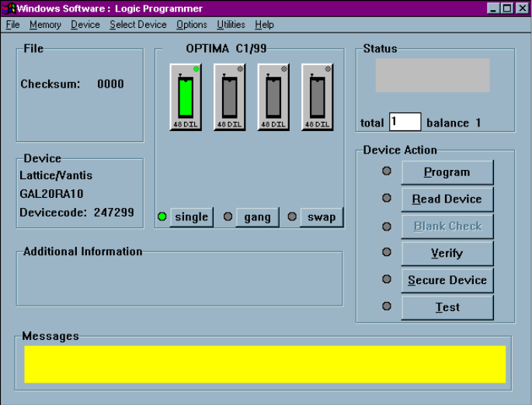Switch to gang programming mode
532x405 pixels.
click(257, 217)
